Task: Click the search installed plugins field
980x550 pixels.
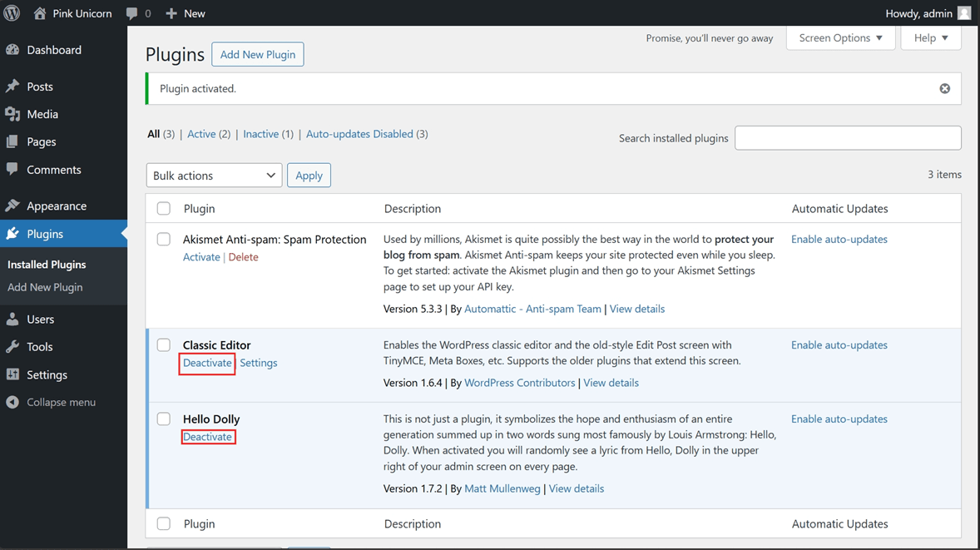Action: tap(847, 137)
